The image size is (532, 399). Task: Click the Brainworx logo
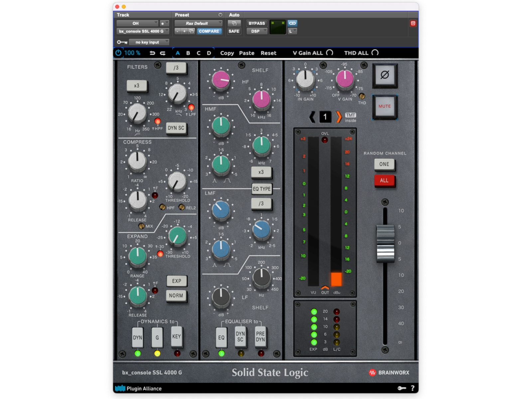coord(389,373)
